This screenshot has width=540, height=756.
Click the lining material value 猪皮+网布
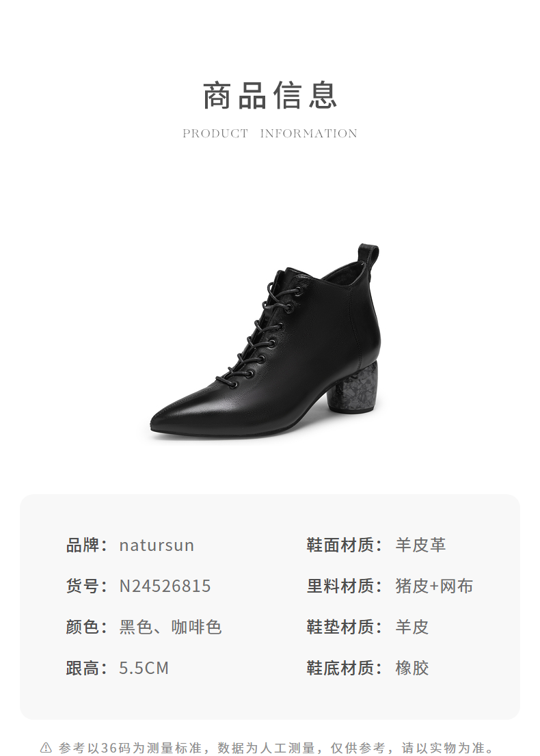pyautogui.click(x=434, y=586)
